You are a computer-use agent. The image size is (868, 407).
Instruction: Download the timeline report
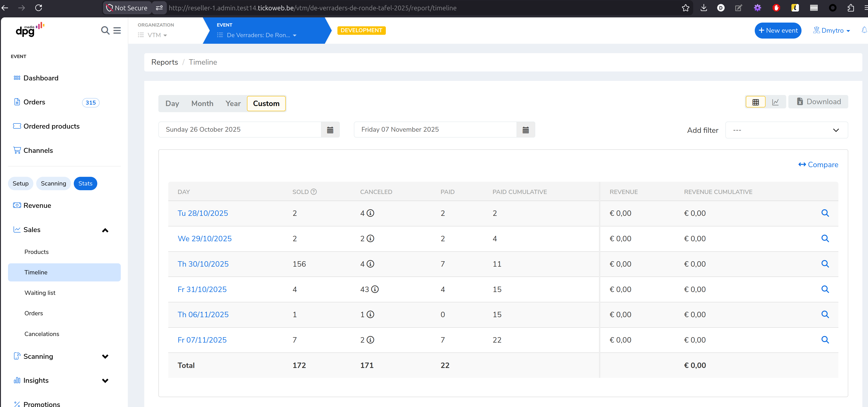pyautogui.click(x=818, y=102)
